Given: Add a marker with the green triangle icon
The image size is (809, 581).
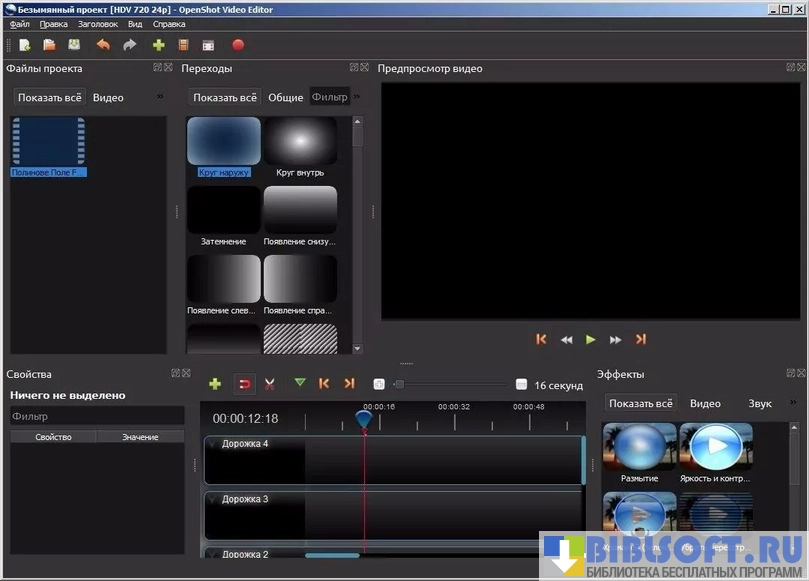Looking at the screenshot, I should (x=300, y=383).
